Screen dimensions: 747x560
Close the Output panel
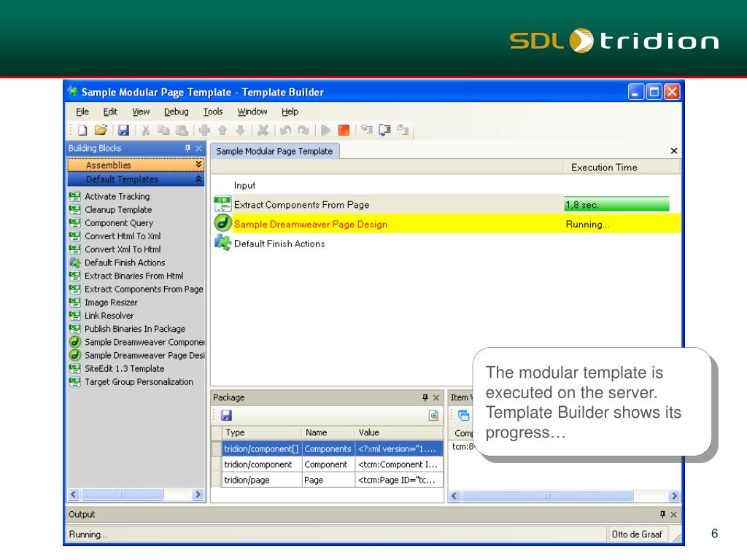(x=673, y=514)
